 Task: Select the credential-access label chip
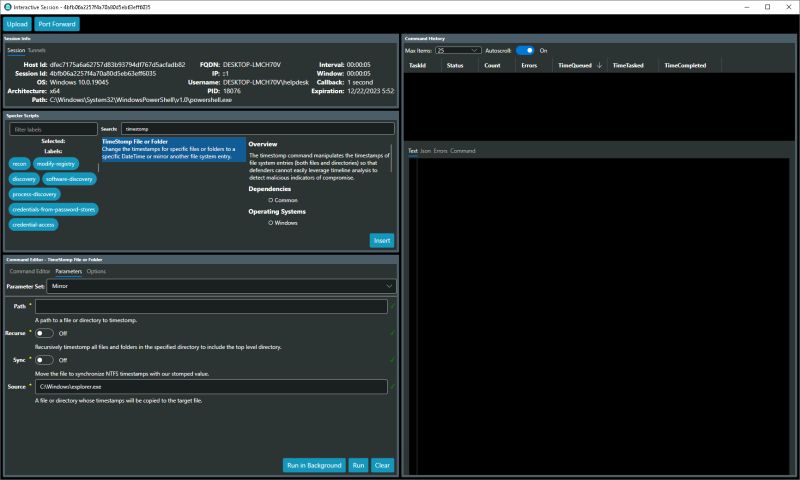tap(34, 225)
